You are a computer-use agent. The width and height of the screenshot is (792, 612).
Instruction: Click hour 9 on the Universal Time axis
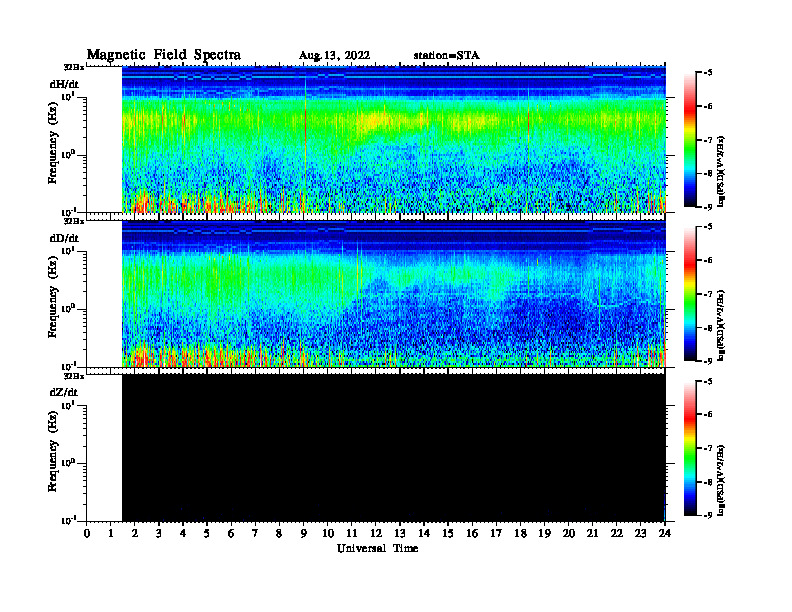pyautogui.click(x=304, y=533)
